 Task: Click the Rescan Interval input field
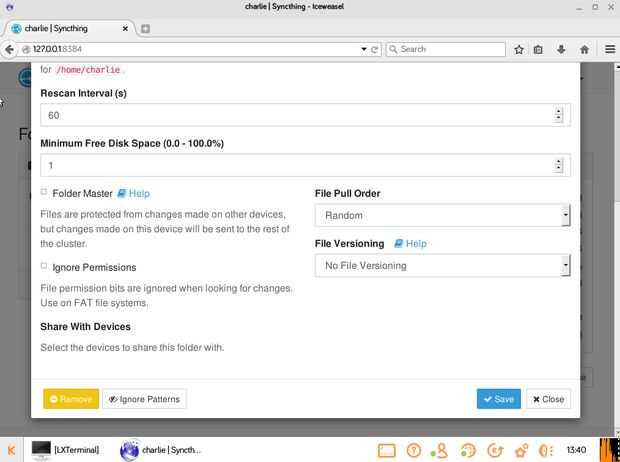305,115
